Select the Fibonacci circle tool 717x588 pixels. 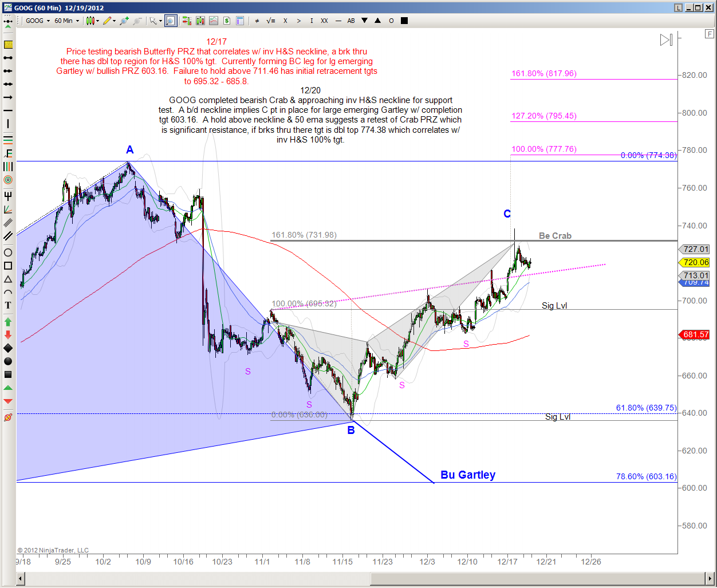8,180
